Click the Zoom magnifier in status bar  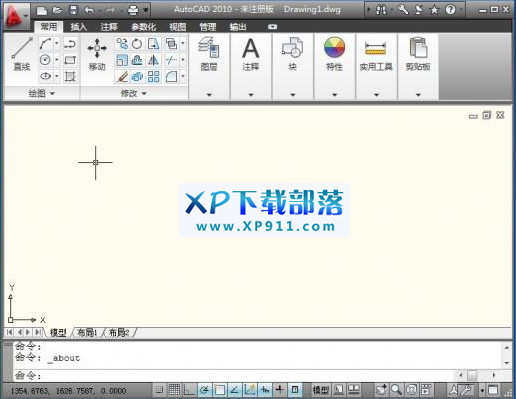(396, 389)
